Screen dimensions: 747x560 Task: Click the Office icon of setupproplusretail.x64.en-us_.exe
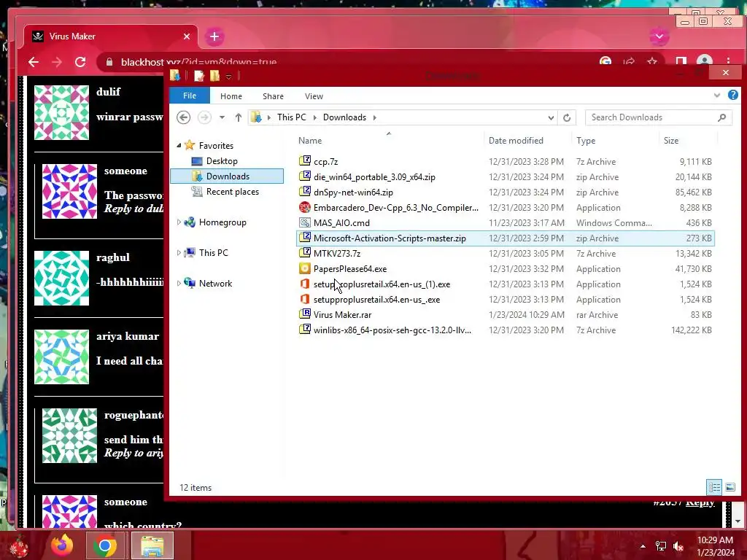305,299
